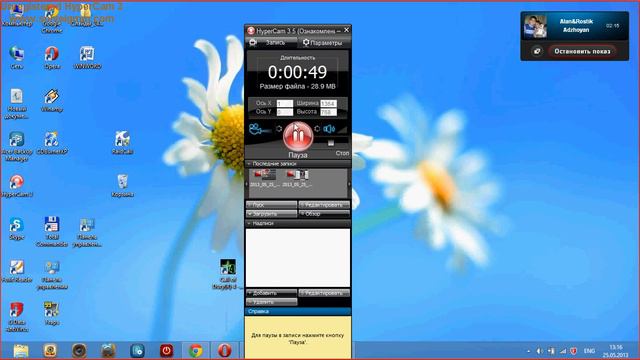
Task: Click the left arrow of recordings list
Action: [247, 184]
